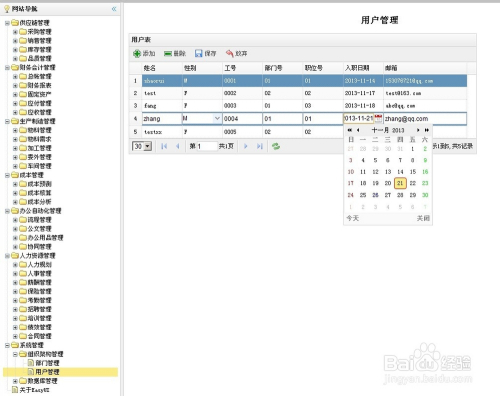Select the 合同管理 tree item

tap(39, 336)
